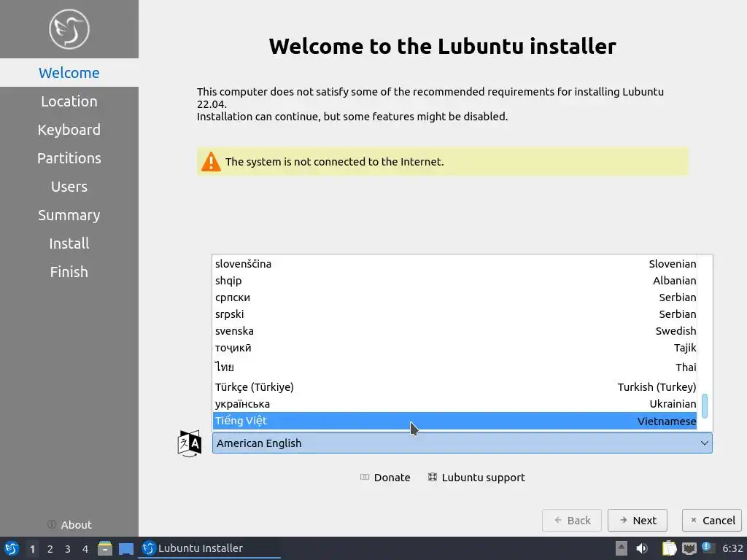Screen dimensions: 747x560
Task: Select Türkçe (Türkiye) language
Action: click(x=455, y=387)
